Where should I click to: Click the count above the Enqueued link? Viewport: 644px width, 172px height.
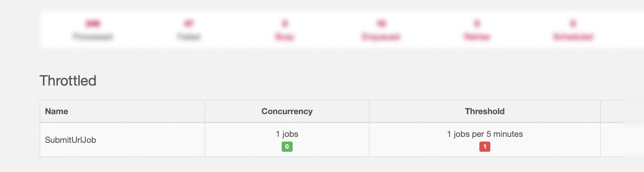coord(381,24)
